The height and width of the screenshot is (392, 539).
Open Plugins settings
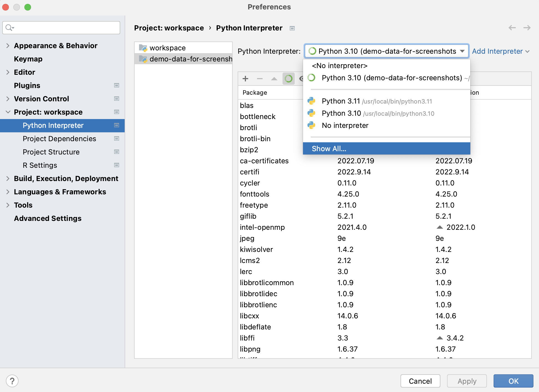coord(27,86)
